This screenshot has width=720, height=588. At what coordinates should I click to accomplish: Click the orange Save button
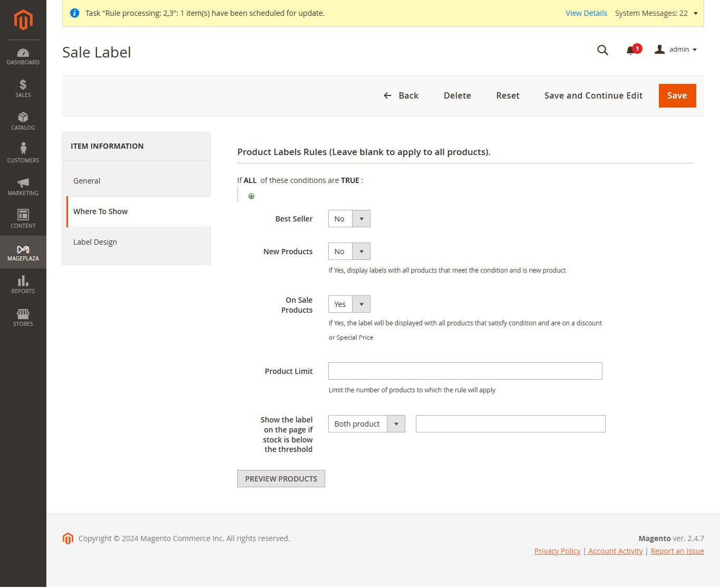click(677, 95)
